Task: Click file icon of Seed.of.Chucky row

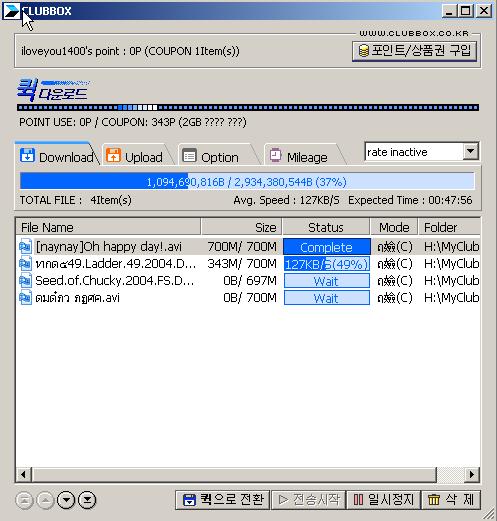Action: [25, 281]
